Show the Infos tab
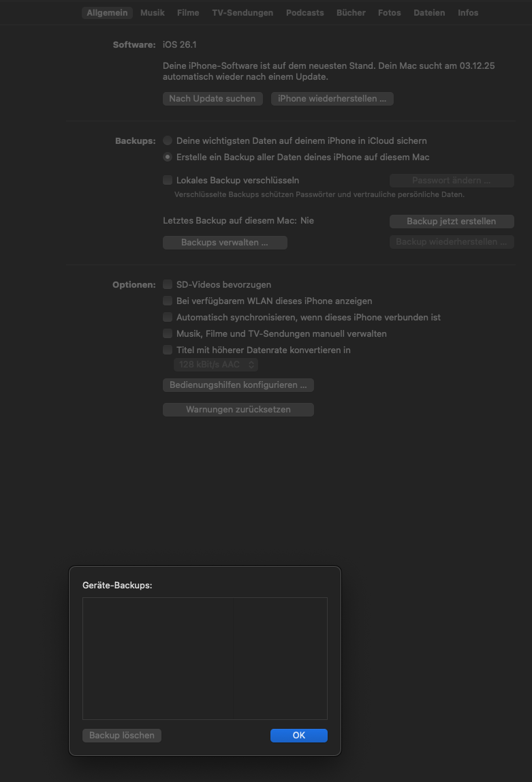The width and height of the screenshot is (532, 782). 468,13
